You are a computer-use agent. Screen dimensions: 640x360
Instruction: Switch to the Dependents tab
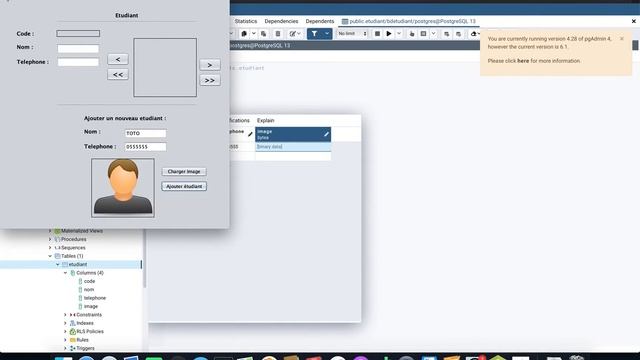click(320, 21)
